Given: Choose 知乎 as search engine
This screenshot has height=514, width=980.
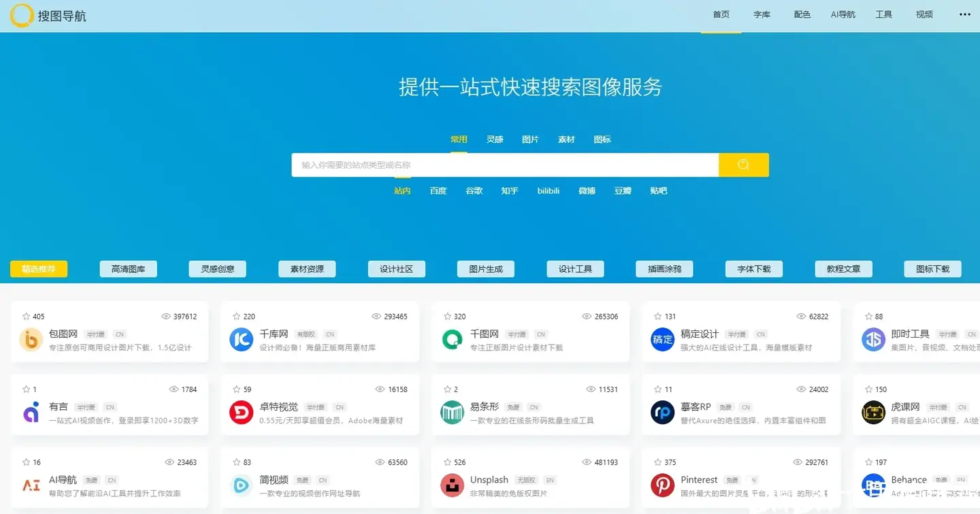Looking at the screenshot, I should pyautogui.click(x=510, y=191).
